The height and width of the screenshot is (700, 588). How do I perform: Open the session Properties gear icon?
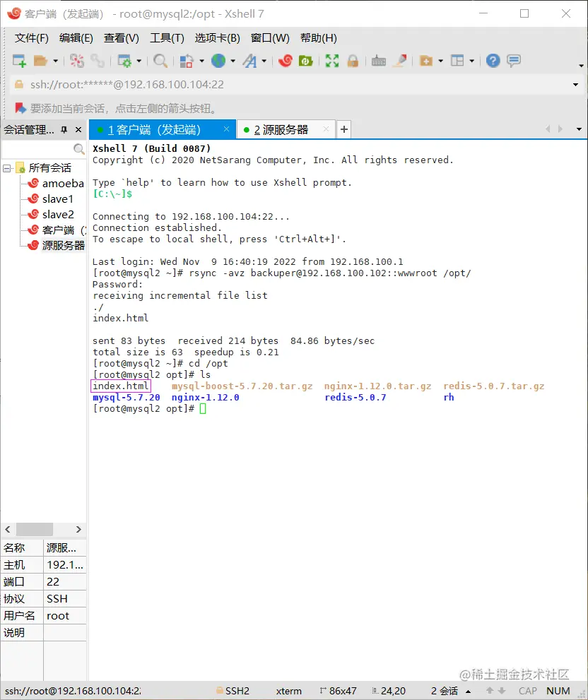[124, 61]
